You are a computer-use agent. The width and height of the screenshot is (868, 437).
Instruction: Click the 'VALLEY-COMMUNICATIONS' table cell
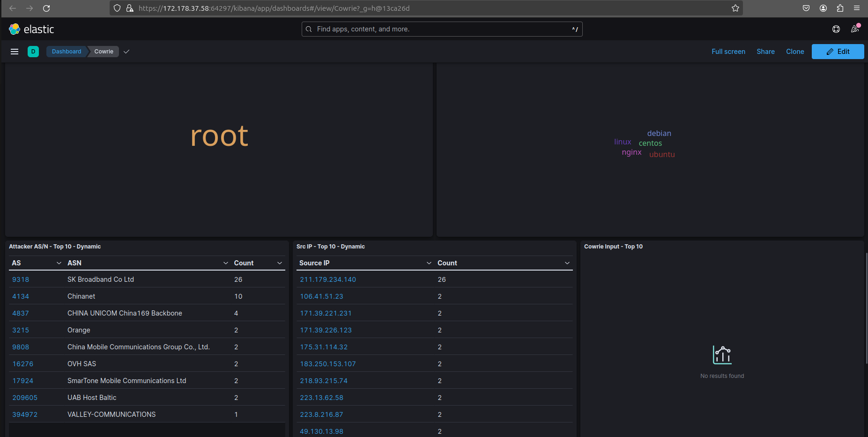click(x=111, y=414)
